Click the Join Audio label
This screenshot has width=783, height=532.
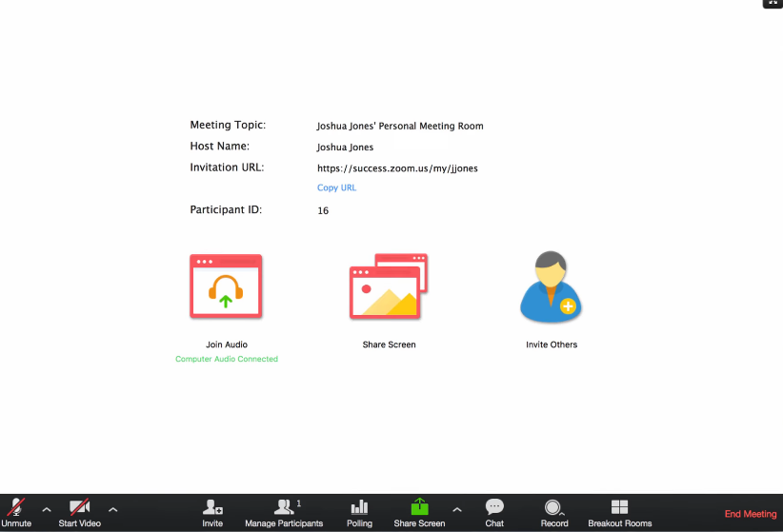pyautogui.click(x=227, y=345)
